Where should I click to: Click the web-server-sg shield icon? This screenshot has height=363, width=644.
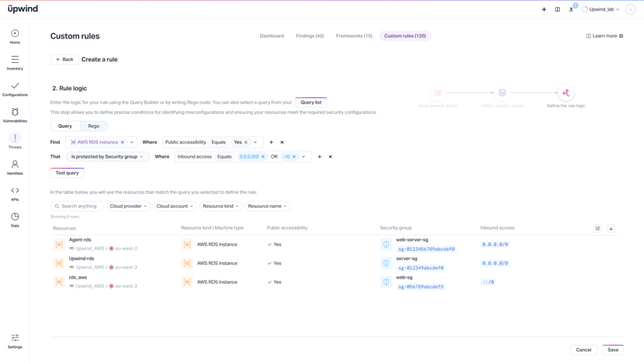point(386,244)
